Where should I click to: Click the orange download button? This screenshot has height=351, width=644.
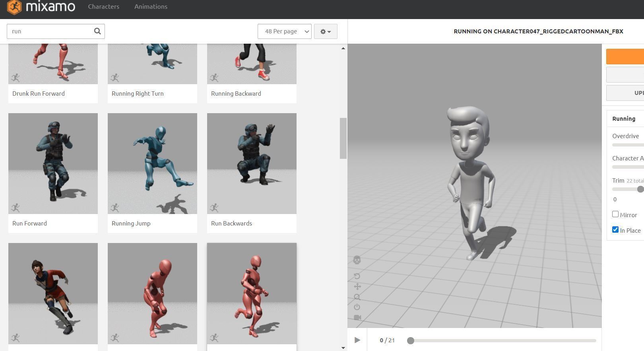click(x=625, y=56)
